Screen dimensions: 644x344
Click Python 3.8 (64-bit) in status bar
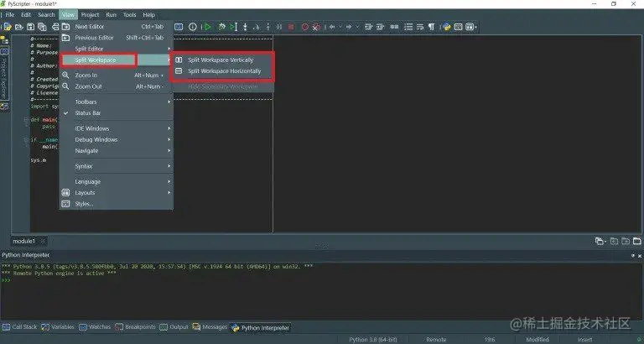pos(373,340)
